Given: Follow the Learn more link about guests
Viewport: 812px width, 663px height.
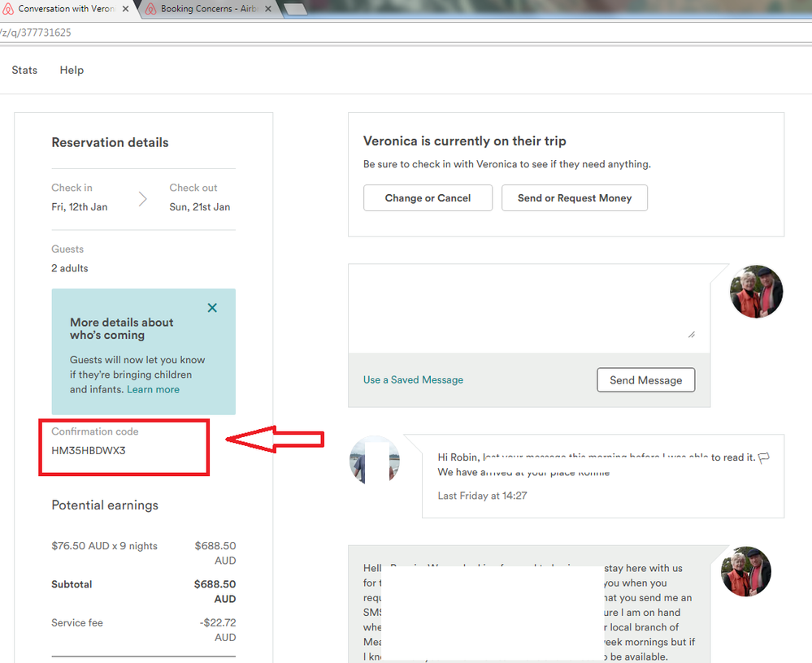Looking at the screenshot, I should (153, 389).
